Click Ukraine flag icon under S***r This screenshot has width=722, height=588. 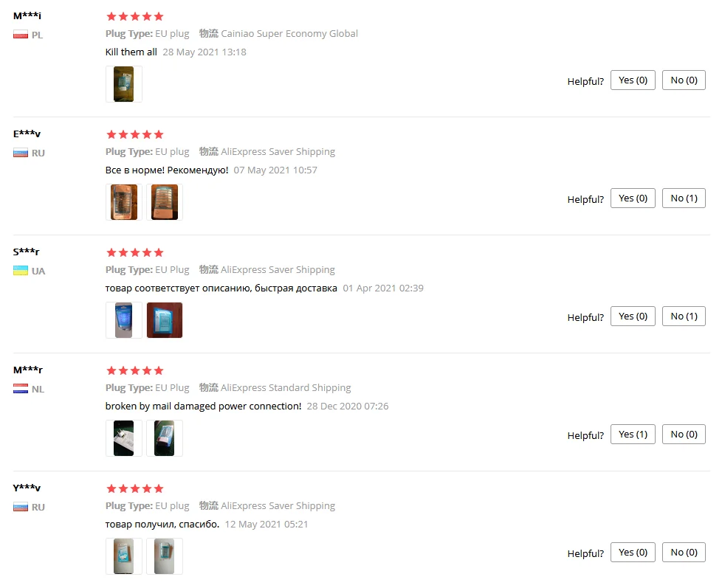[21, 271]
